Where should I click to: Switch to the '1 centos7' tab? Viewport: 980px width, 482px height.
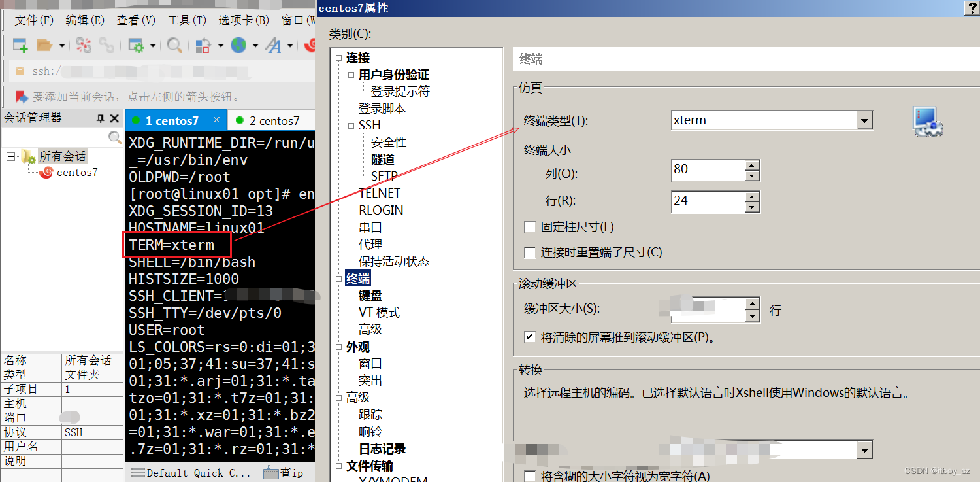pyautogui.click(x=171, y=121)
